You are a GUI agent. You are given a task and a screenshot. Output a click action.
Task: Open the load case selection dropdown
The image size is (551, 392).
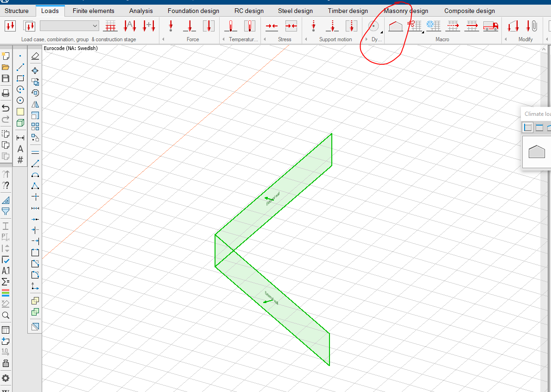point(70,25)
